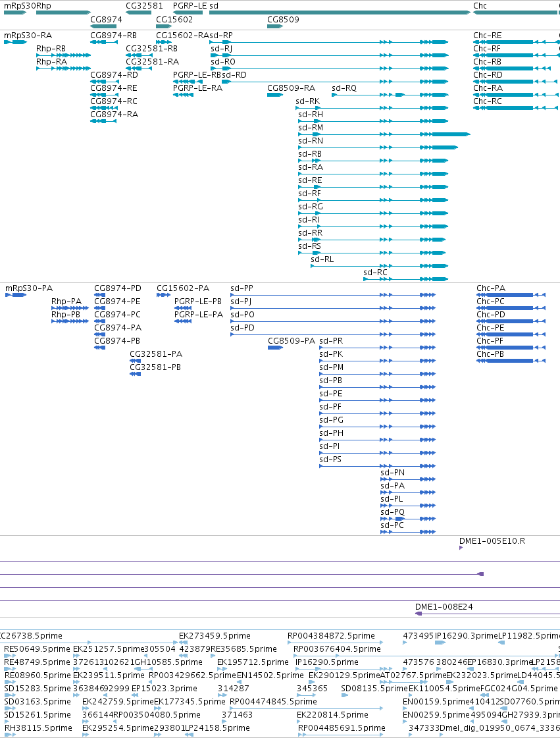The image size is (560, 738).
Task: Click the EP15023.3prime EST label
Action: (165, 689)
